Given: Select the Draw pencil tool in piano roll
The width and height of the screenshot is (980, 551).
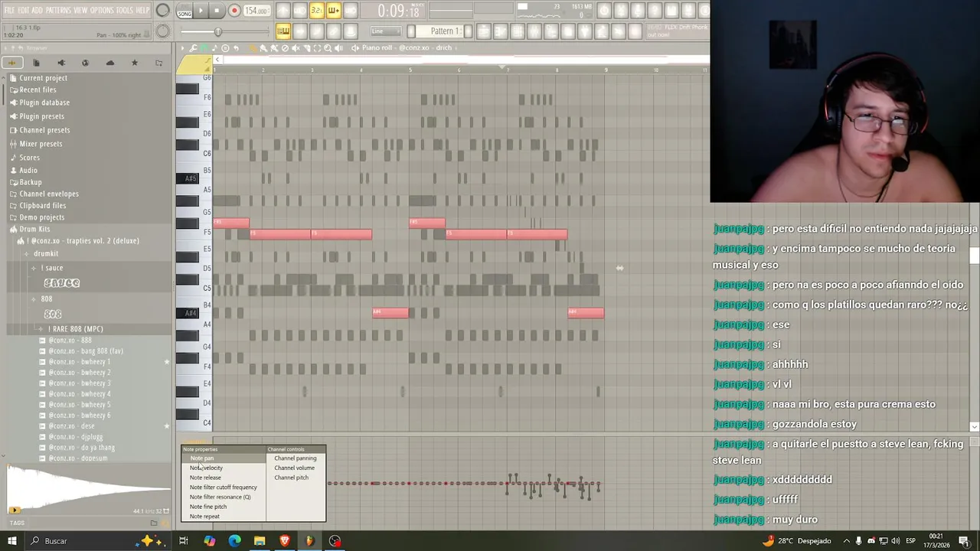Looking at the screenshot, I should (253, 47).
